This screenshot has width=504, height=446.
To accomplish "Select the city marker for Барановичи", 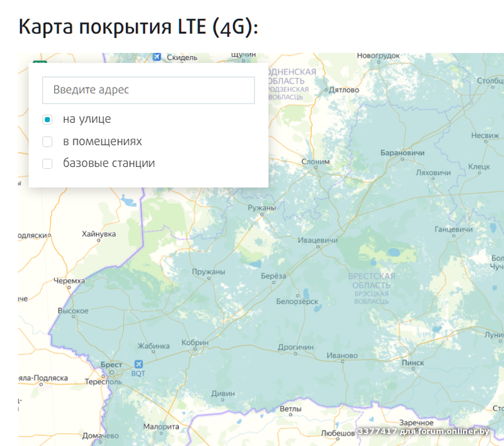I will coord(403,160).
